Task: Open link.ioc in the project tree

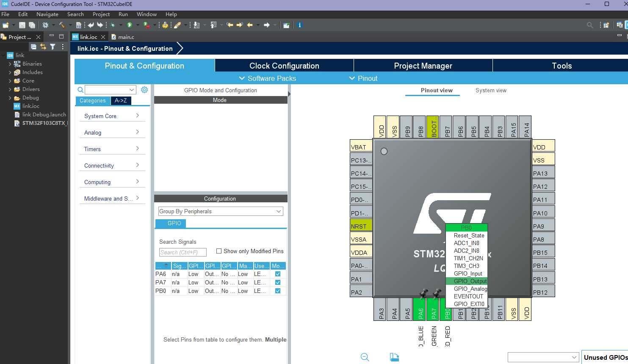Action: pos(30,106)
